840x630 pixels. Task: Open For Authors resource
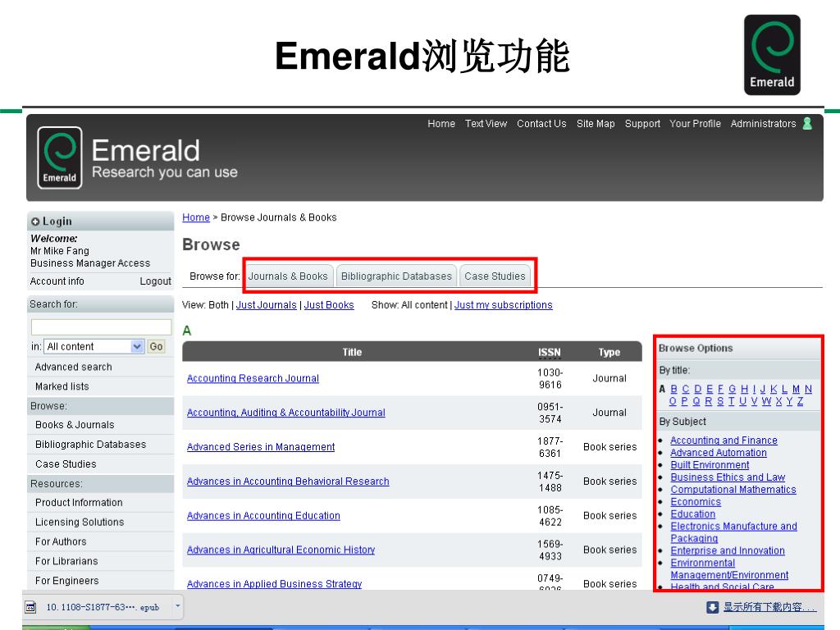click(x=61, y=541)
